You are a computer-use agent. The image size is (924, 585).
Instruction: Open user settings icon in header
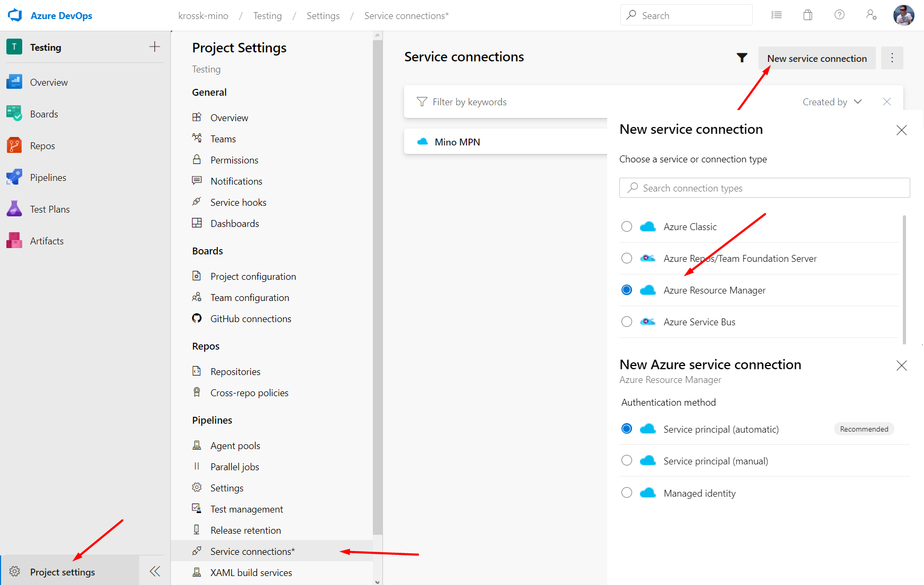(x=871, y=15)
